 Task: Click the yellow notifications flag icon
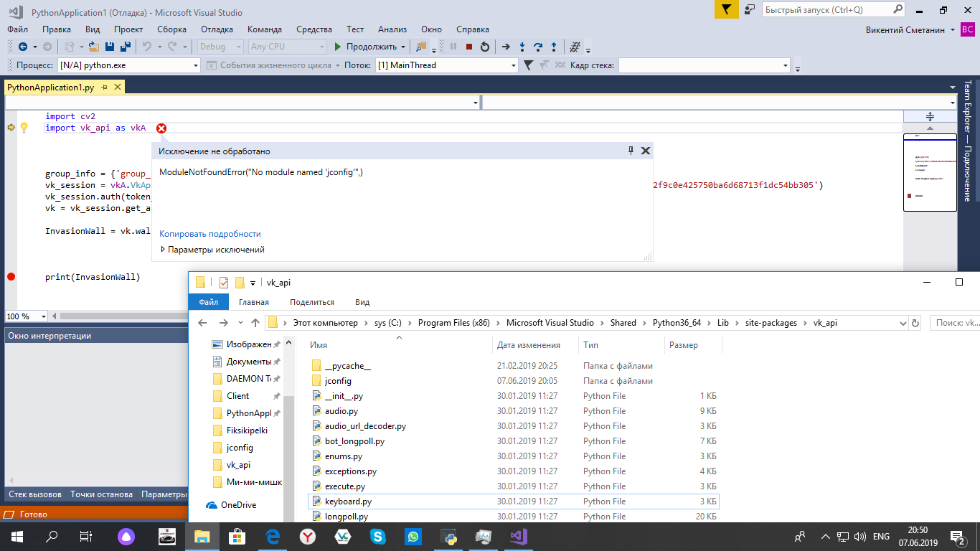point(727,9)
